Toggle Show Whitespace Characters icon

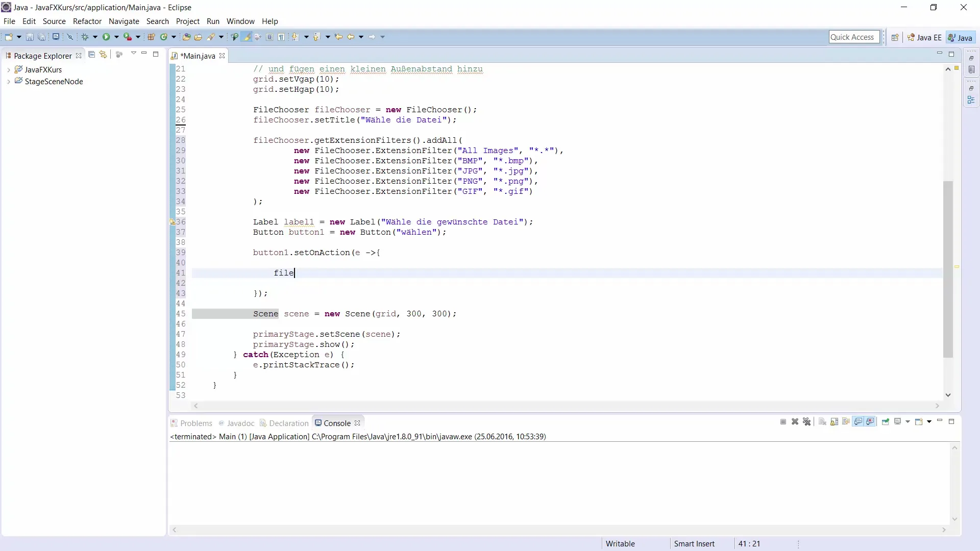[281, 37]
